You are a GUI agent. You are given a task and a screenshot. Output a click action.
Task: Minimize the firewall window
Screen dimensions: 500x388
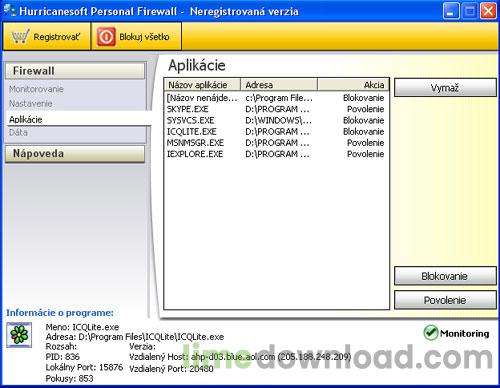[451, 11]
